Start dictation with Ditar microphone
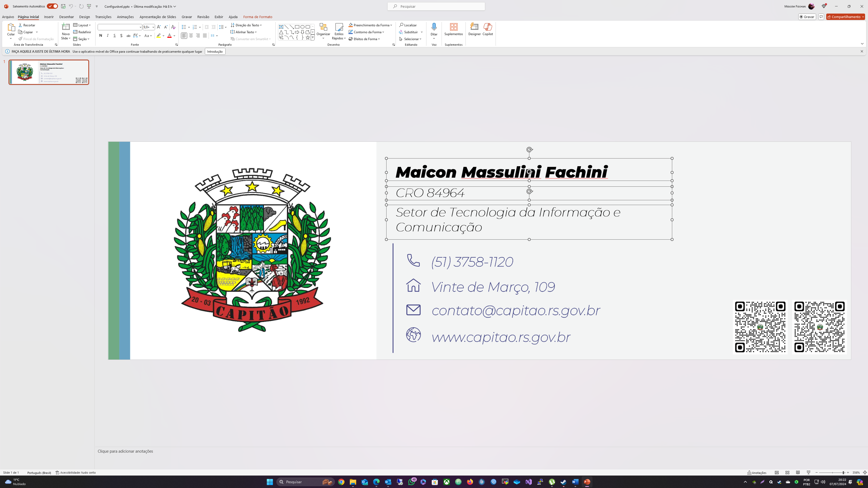The width and height of the screenshot is (868, 488). coord(434,27)
